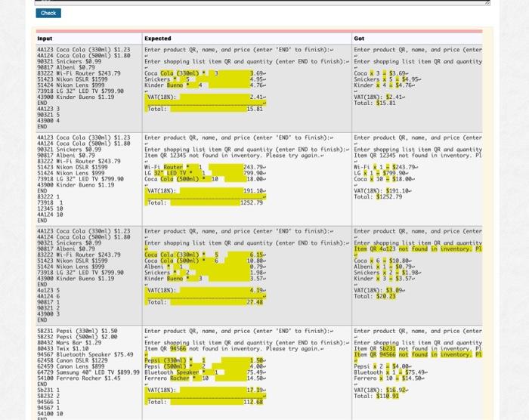Click the textarea resize handle above the Check button
The image size is (529, 420).
pyautogui.click(x=487, y=3)
